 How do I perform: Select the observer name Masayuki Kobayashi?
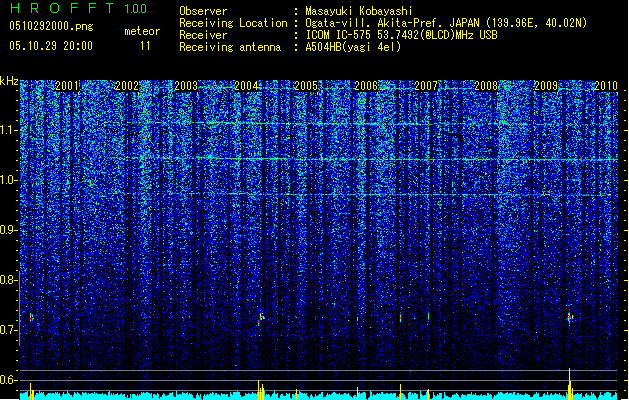359,11
